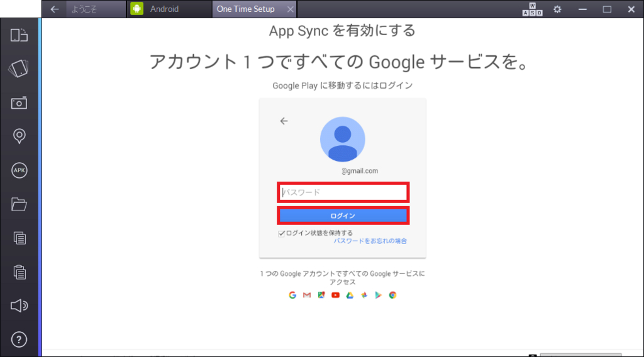Install an APK via APK icon
Screen dimensions: 644x357
pos(19,170)
